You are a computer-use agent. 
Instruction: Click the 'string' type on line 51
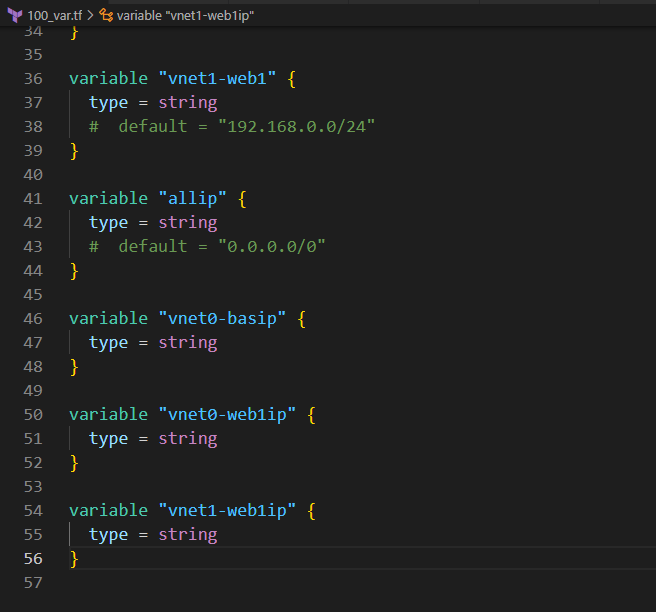(188, 439)
